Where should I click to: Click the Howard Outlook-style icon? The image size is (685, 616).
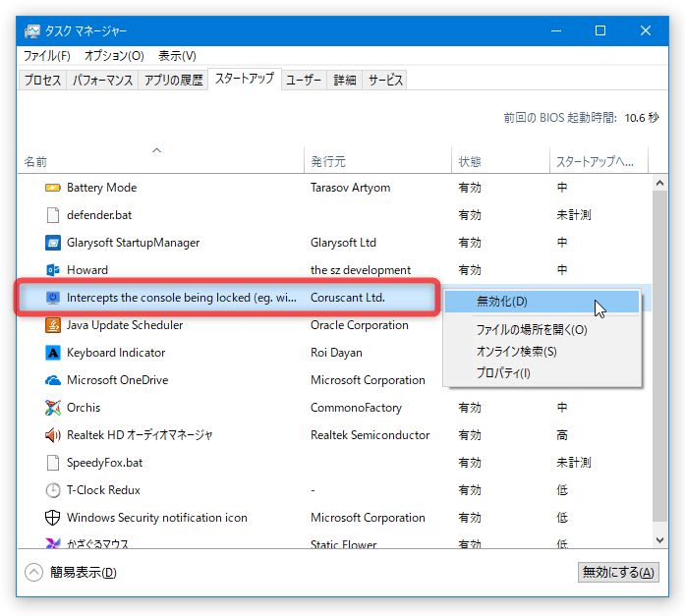53,270
